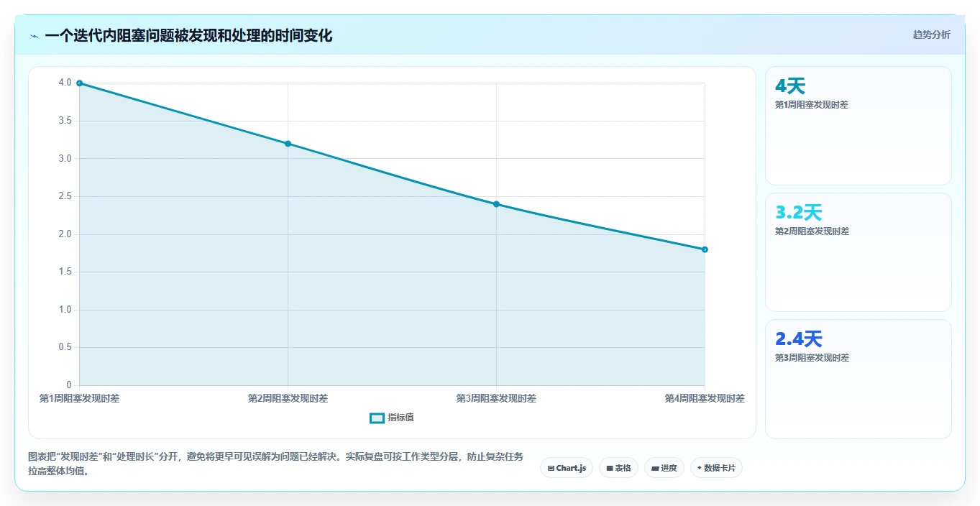Viewport: 980px width, 506px height.
Task: Click y-axis value 1.0
Action: tap(65, 310)
